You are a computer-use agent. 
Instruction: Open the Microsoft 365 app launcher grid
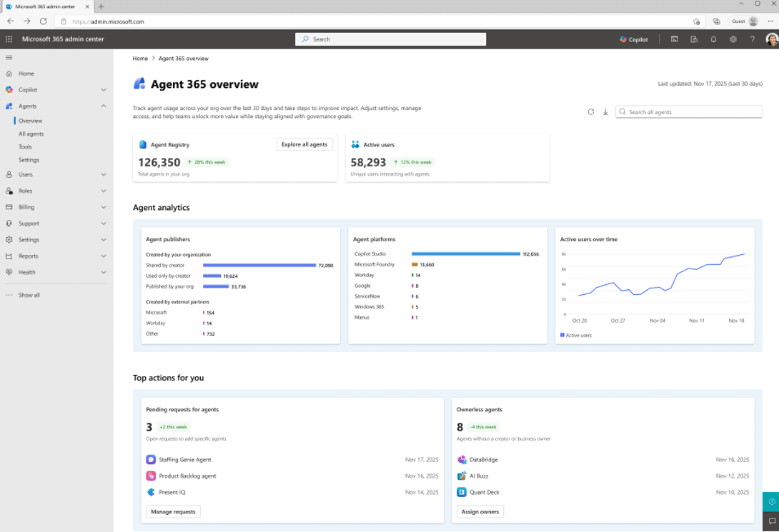9,39
